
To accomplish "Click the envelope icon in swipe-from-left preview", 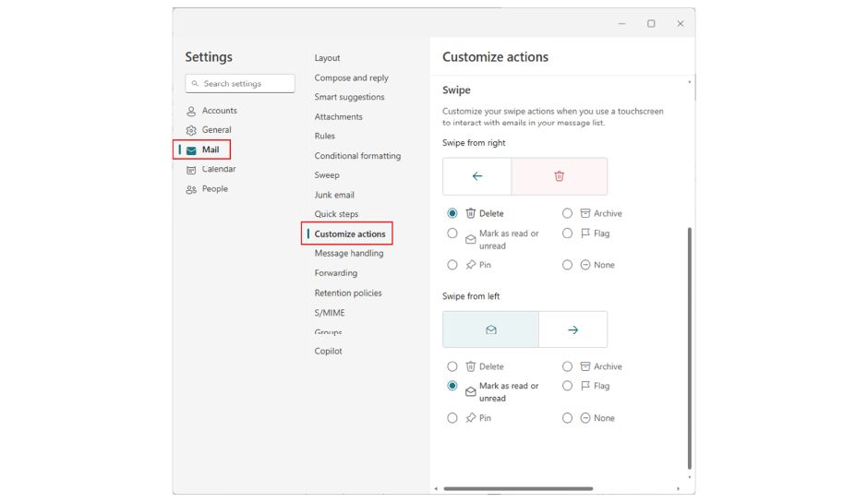I will click(x=490, y=329).
